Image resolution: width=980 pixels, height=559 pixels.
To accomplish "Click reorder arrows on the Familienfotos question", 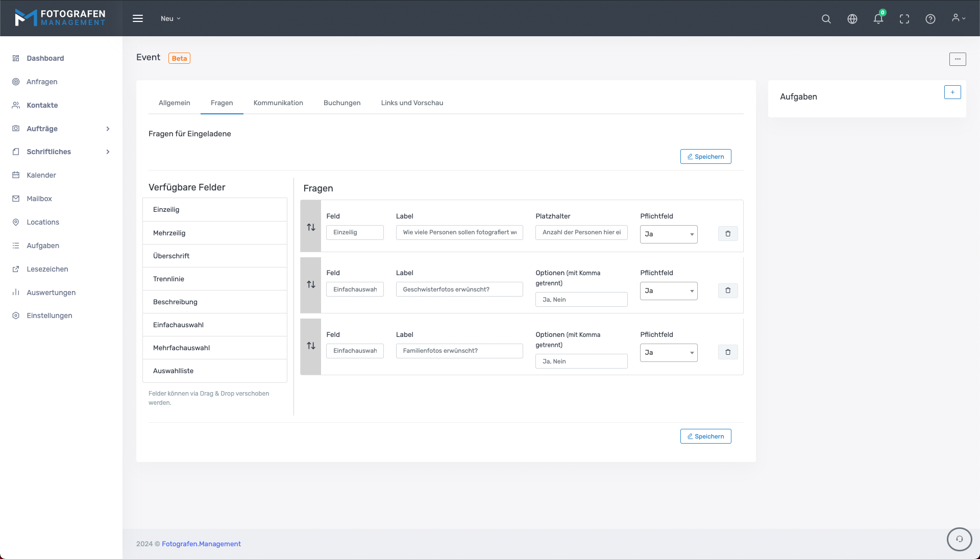I will click(x=311, y=346).
